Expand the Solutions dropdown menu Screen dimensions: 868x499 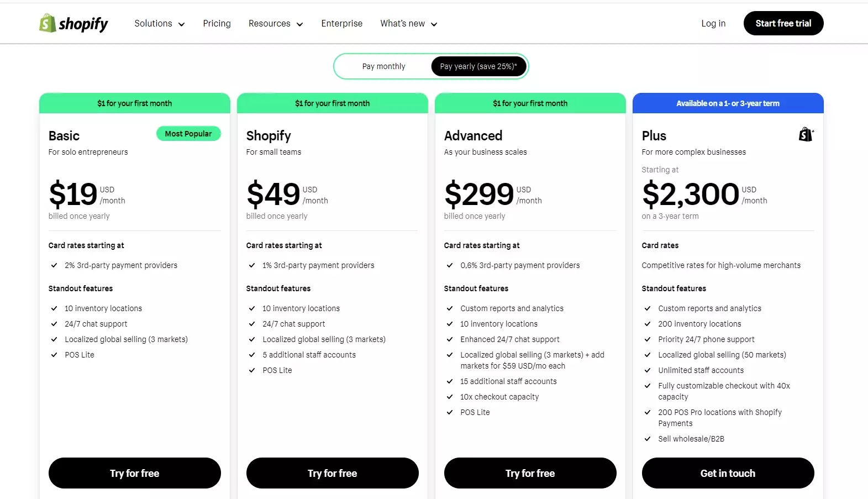point(159,24)
